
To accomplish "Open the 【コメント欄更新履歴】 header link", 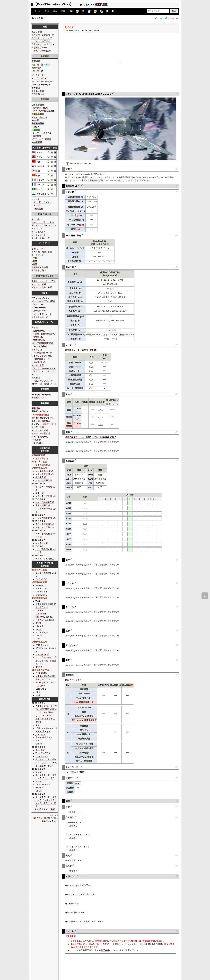I will [x=95, y=5].
